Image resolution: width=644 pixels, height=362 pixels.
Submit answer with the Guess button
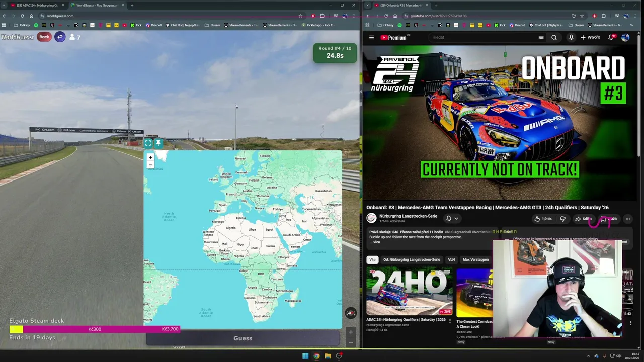tap(243, 338)
